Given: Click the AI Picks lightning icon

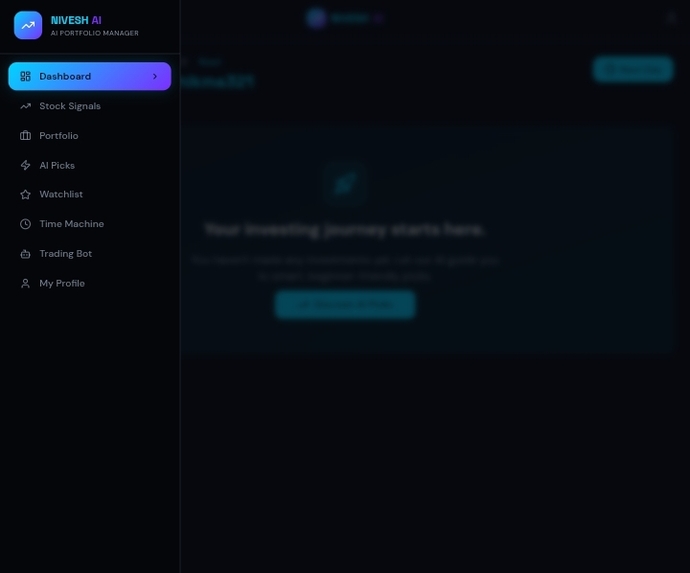Looking at the screenshot, I should pos(26,165).
